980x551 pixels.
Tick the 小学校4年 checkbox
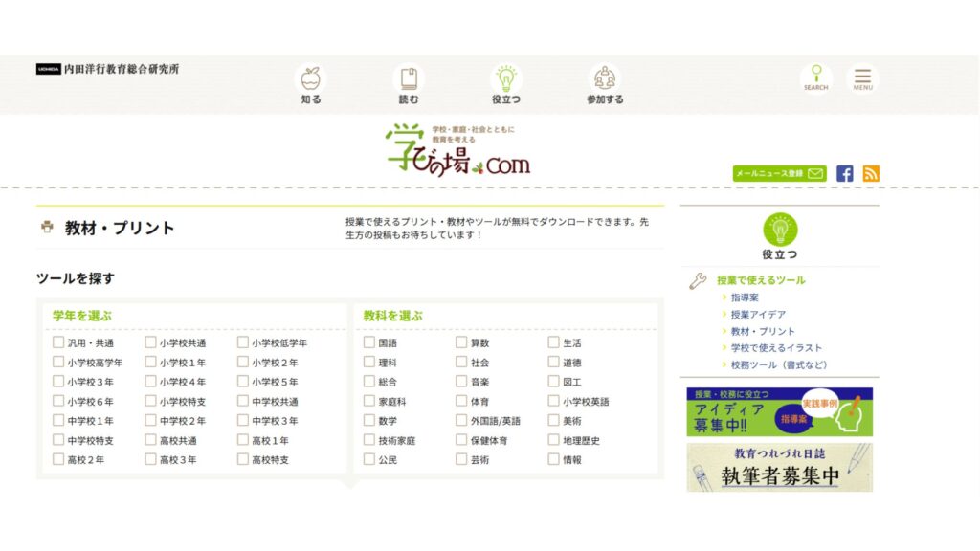tap(150, 381)
